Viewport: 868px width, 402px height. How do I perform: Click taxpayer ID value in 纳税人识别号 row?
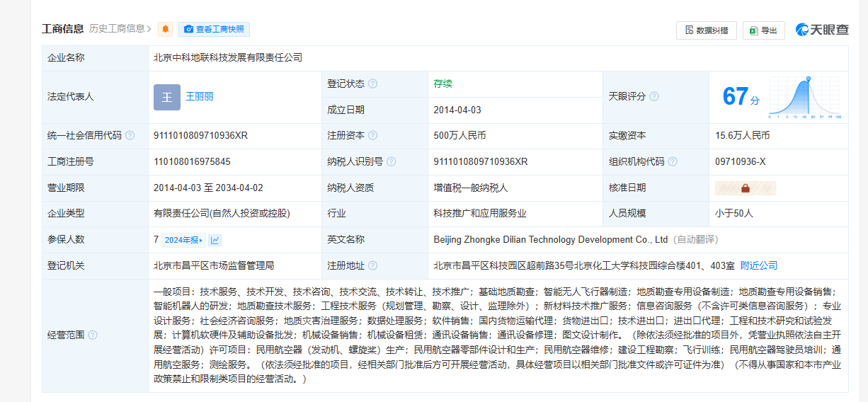click(x=481, y=162)
